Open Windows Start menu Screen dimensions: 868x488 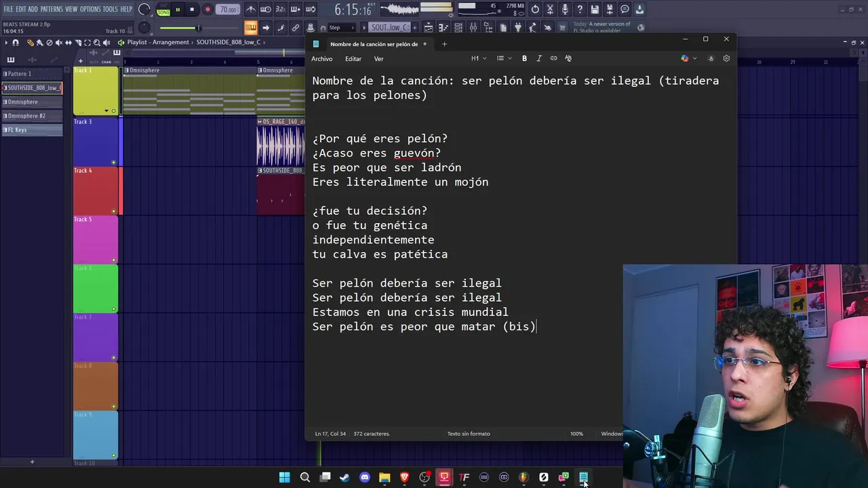pos(285,477)
